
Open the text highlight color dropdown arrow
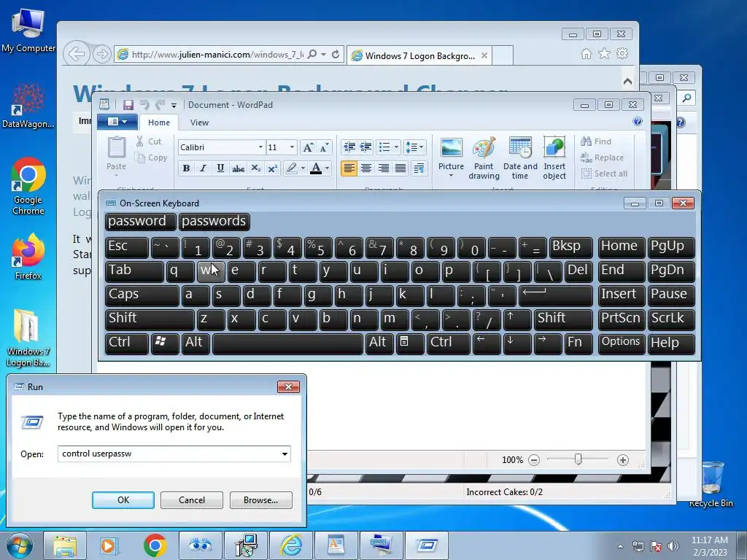pos(303,168)
